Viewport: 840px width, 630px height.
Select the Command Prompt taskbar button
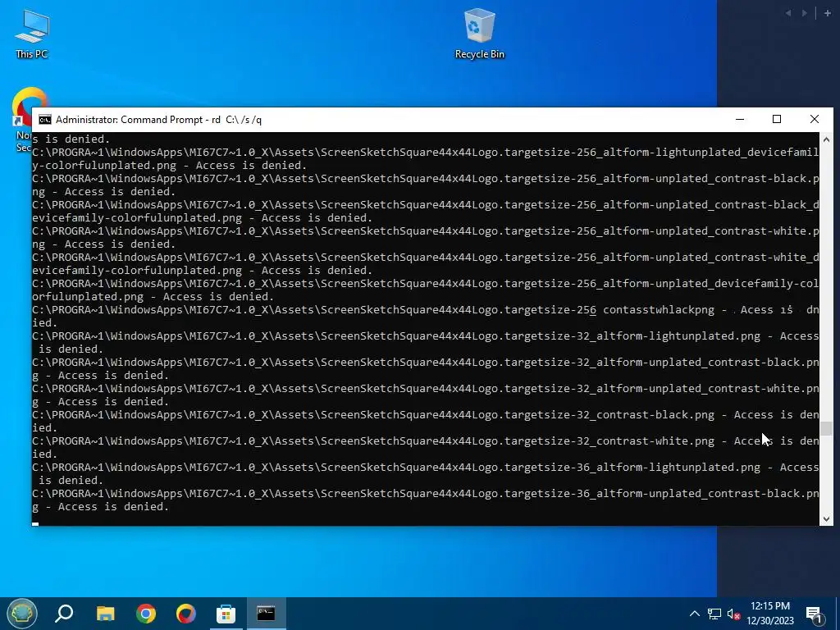coord(267,614)
